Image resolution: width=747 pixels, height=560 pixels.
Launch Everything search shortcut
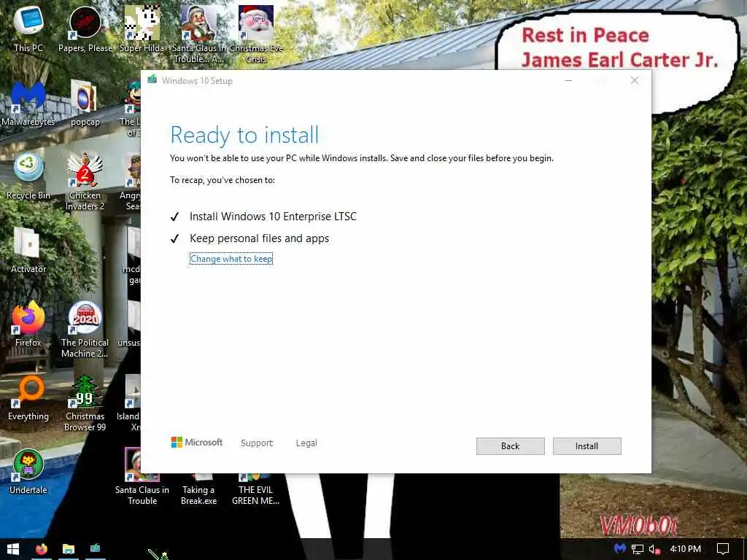(28, 398)
